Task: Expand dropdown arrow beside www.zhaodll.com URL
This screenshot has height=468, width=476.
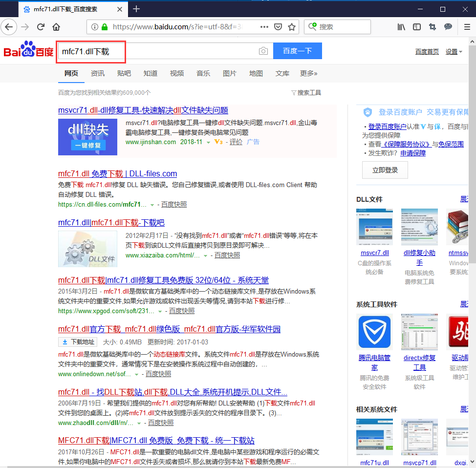Action: tap(139, 424)
